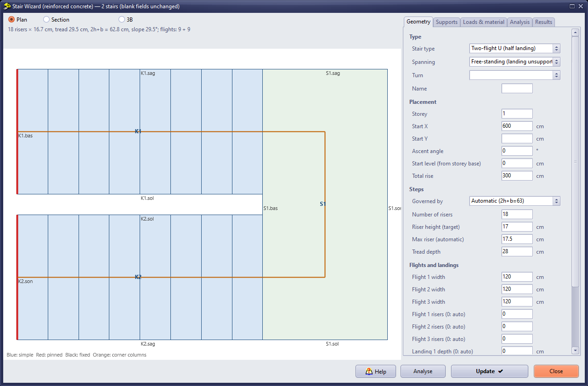The image size is (588, 386).
Task: Open the Loads & material tab
Action: coord(484,22)
